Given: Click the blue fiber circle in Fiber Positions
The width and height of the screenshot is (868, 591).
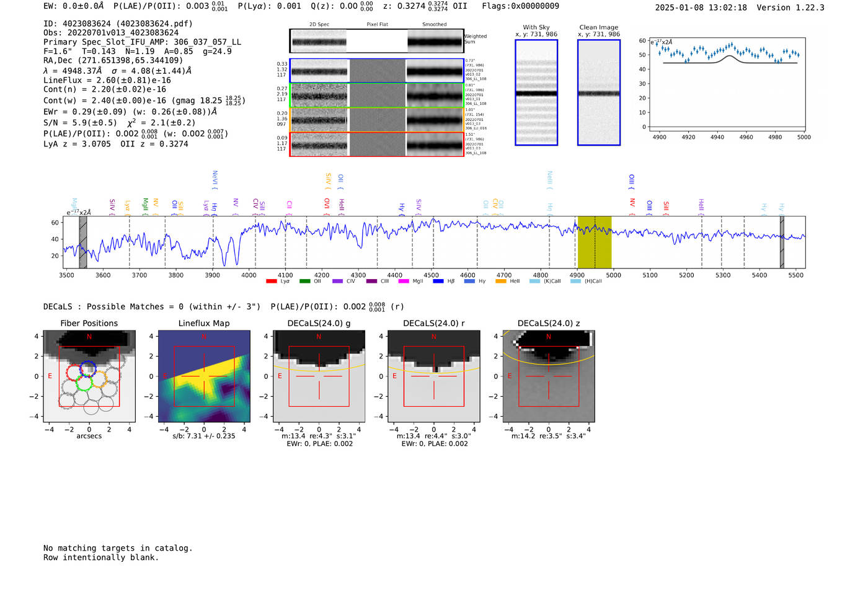Looking at the screenshot, I should (x=89, y=368).
